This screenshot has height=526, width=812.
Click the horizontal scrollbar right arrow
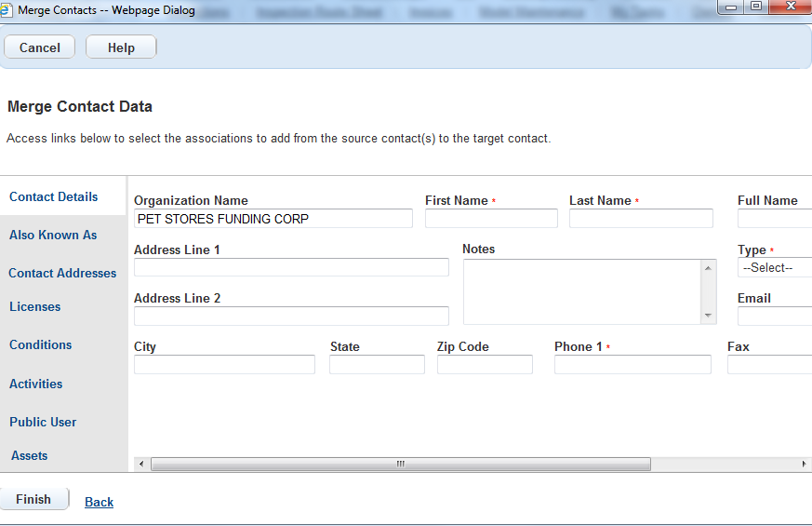[805, 464]
